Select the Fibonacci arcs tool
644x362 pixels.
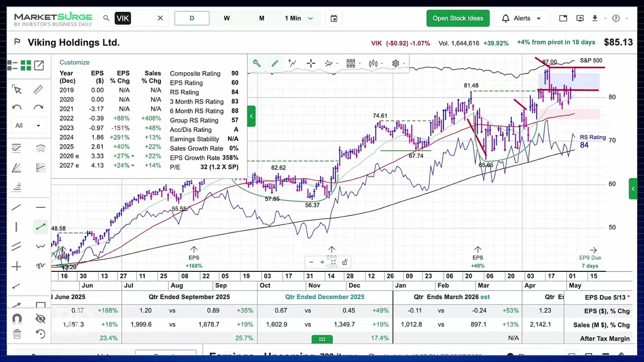click(40, 149)
